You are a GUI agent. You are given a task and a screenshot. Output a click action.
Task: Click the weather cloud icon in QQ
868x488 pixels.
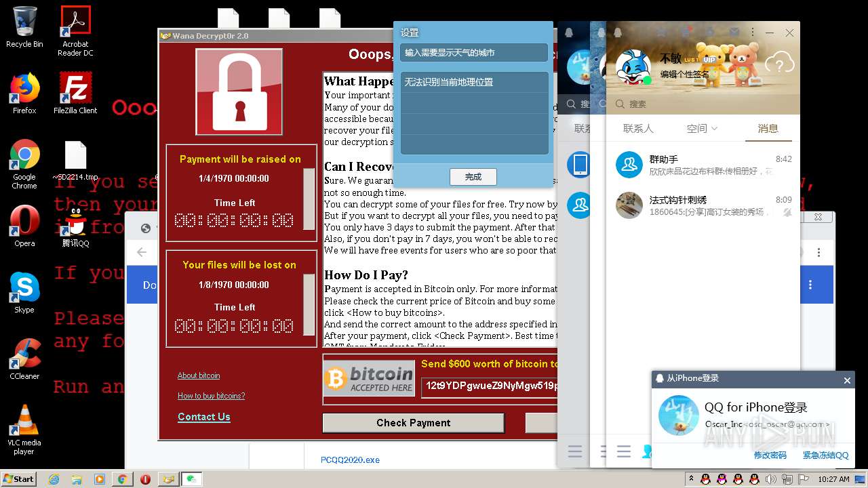(779, 64)
